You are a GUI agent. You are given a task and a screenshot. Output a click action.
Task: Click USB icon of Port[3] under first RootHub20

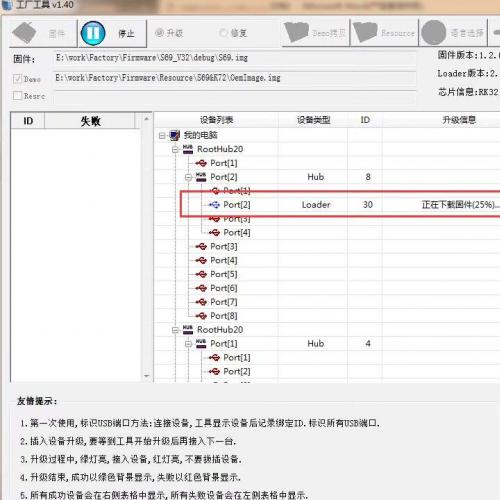point(201,247)
